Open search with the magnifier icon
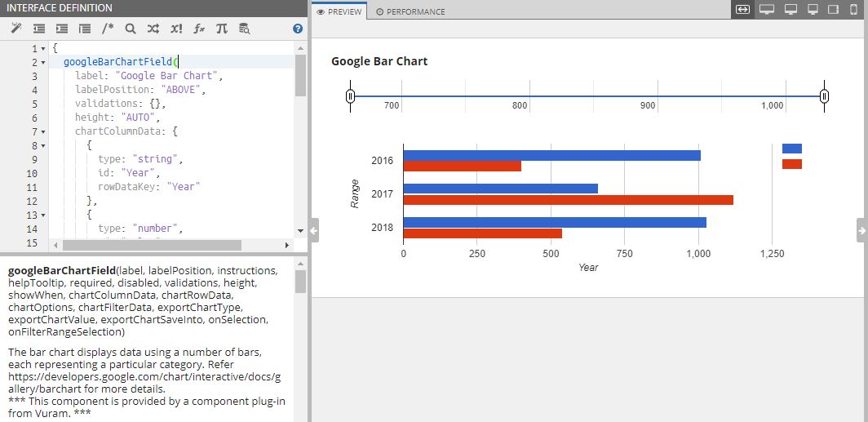Image resolution: width=868 pixels, height=422 pixels. [x=131, y=29]
